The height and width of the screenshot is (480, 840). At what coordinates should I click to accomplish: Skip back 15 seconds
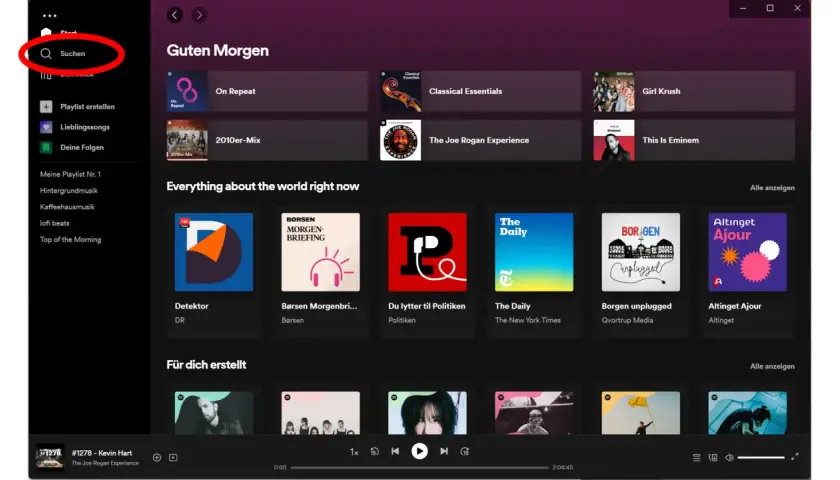click(374, 452)
